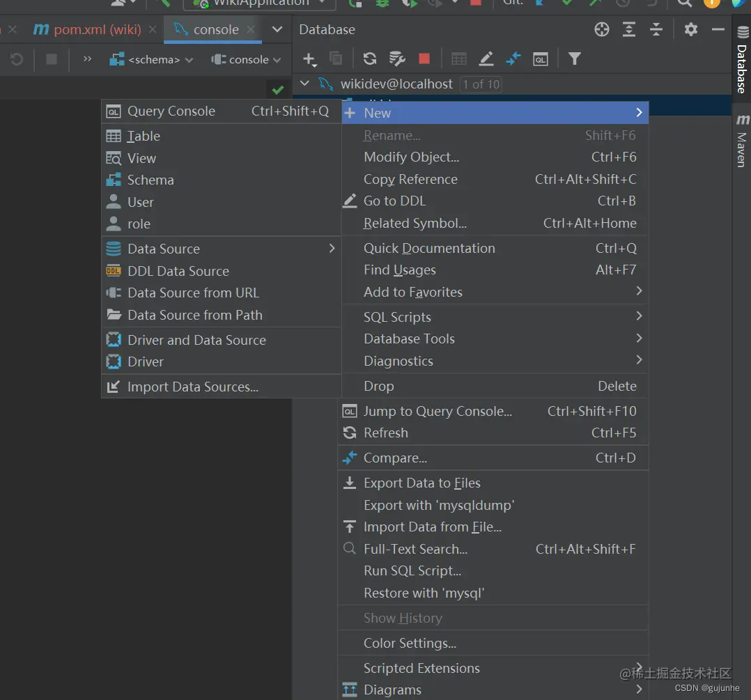Click the Collapse All icon in Database panel
The width and height of the screenshot is (751, 700).
[656, 29]
